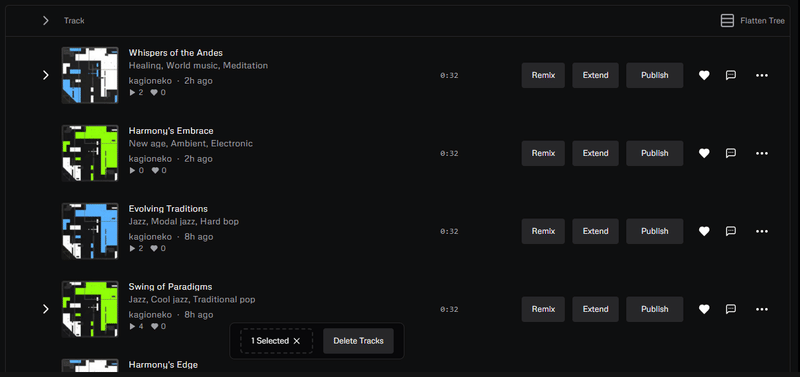Screen dimensions: 800x377
Task: Click kagioneko under Evolving Traditions
Action: point(150,237)
